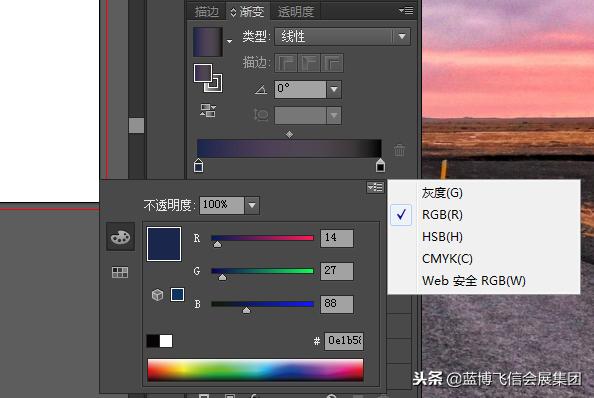
Task: Switch to the color palette icon
Action: tap(120, 237)
